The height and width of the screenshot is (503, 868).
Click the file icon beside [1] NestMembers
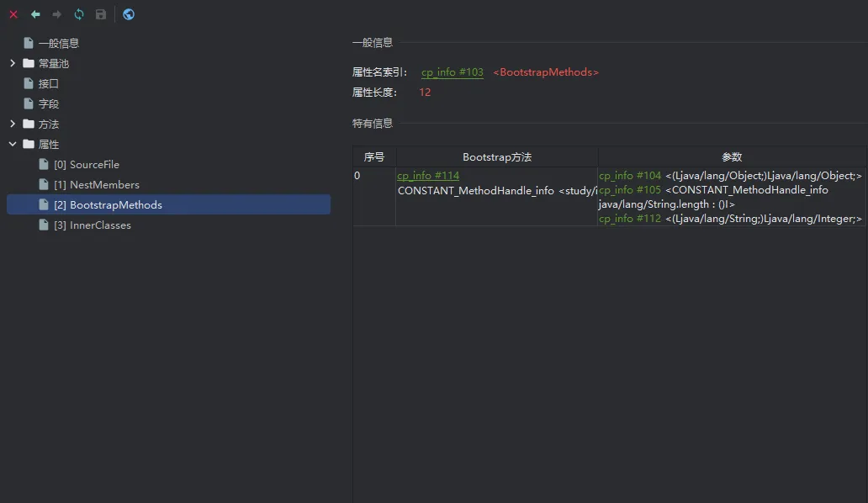click(44, 184)
